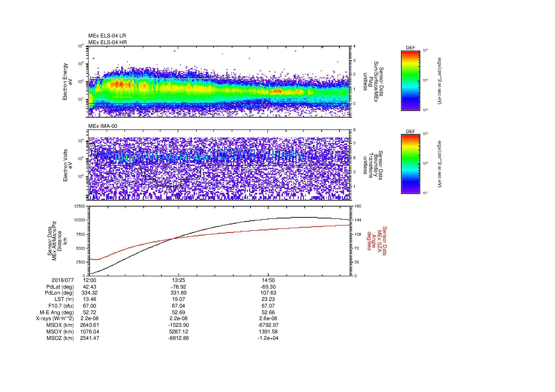Click the SZA tick label '180'
This screenshot has width=555, height=392.
(x=358, y=206)
